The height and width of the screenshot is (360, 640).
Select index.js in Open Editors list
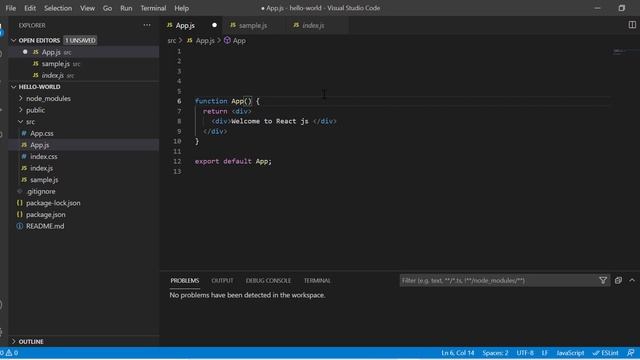[84, 76]
